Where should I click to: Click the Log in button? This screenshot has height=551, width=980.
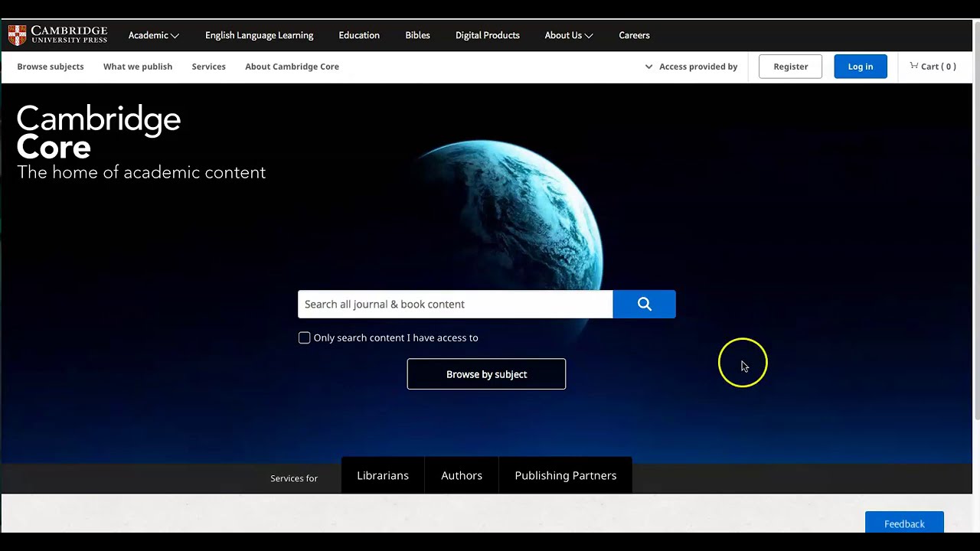point(861,67)
